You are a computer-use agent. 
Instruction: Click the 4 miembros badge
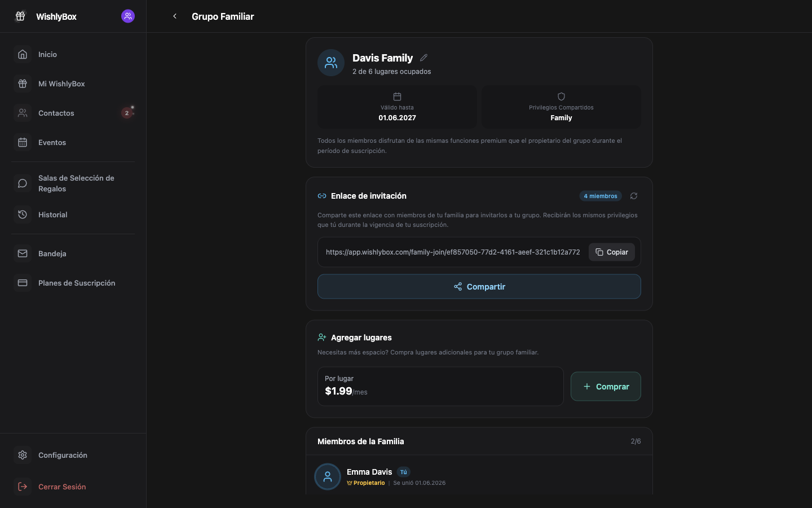click(601, 196)
